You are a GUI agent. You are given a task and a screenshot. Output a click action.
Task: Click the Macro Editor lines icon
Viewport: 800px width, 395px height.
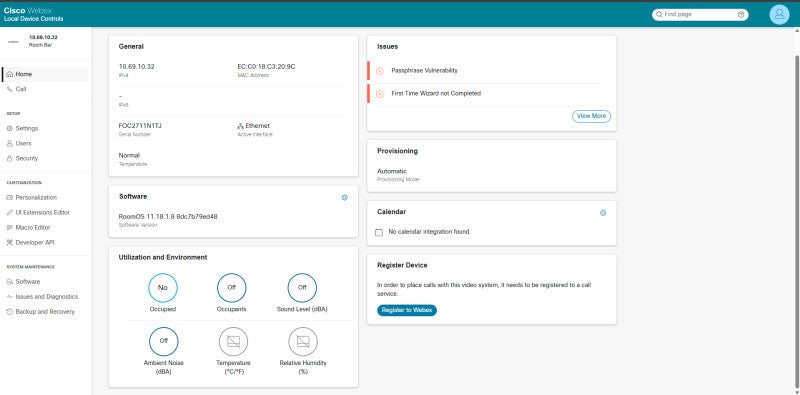(x=9, y=228)
